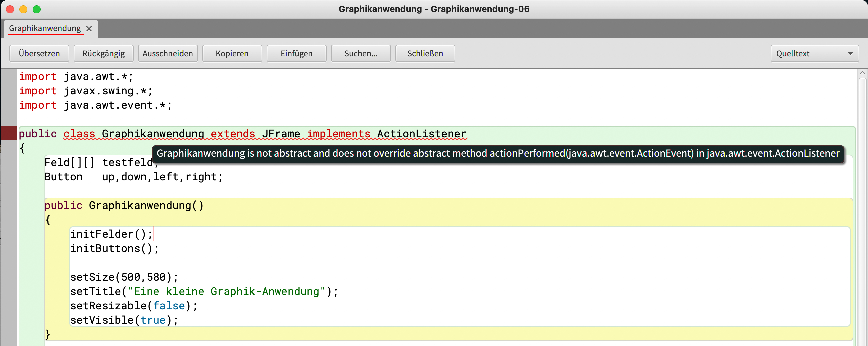868x346 pixels.
Task: Click on 'JFrame' in class declaration
Action: coord(281,134)
